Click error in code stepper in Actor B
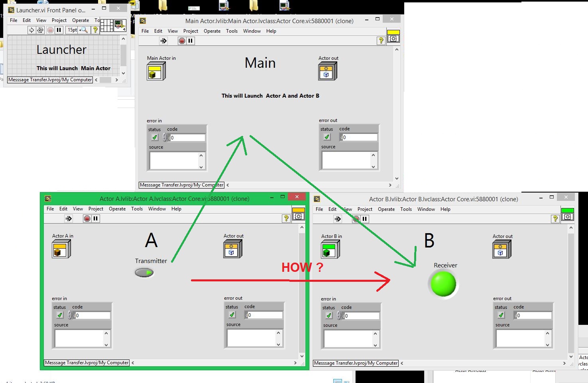588x383 pixels. pyautogui.click(x=338, y=316)
